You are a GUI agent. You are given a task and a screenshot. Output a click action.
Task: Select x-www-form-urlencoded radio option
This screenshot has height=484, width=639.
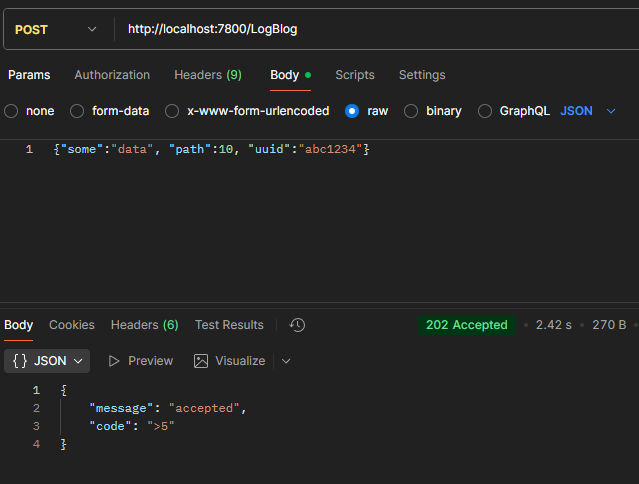172,111
